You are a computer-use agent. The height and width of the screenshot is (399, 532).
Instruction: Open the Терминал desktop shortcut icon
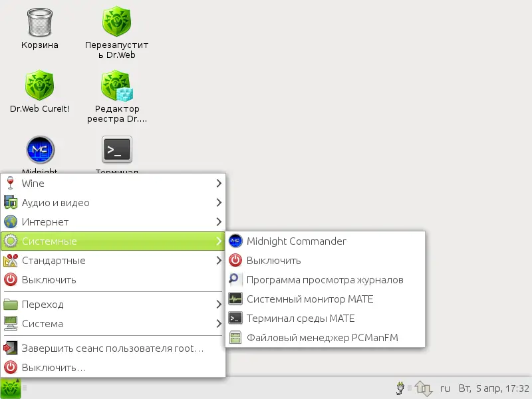pyautogui.click(x=117, y=150)
